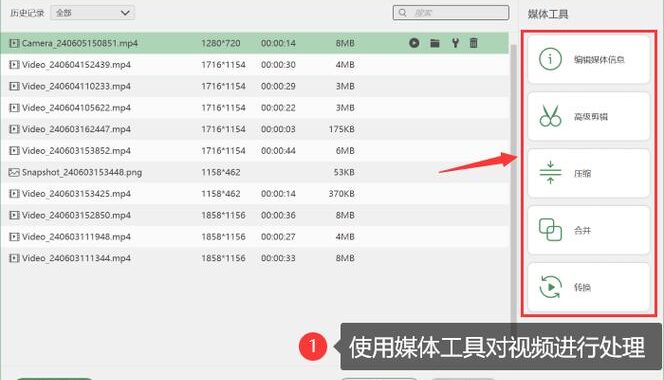Screen dimensions: 664x380
Task: Click 00:00:33 duration of Video_240603111344.mp4
Action: tap(278, 258)
